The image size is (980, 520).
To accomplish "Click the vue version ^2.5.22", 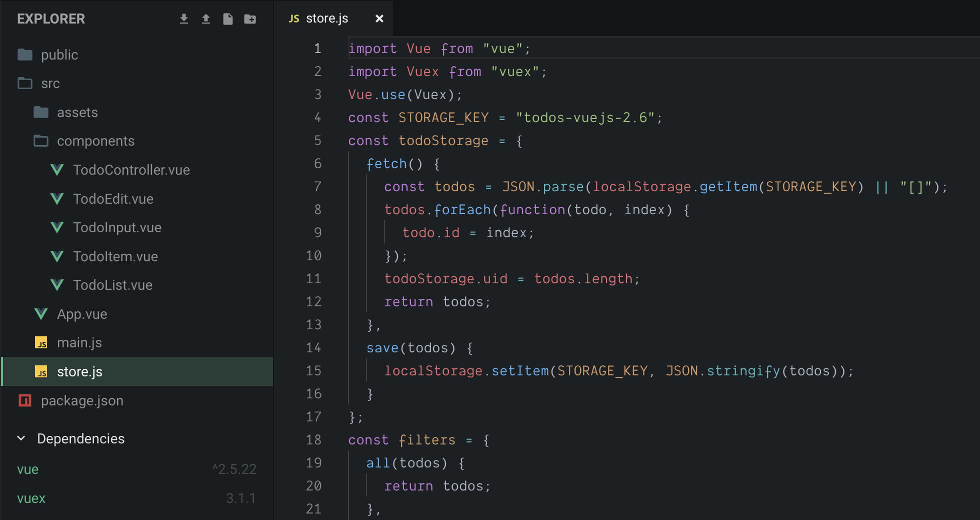I will click(234, 469).
